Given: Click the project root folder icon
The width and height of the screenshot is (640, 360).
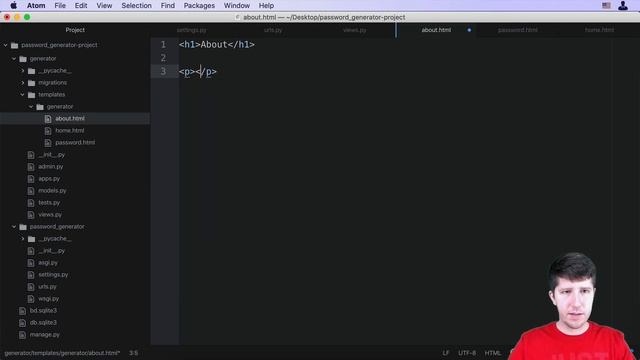Looking at the screenshot, I should pyautogui.click(x=15, y=45).
